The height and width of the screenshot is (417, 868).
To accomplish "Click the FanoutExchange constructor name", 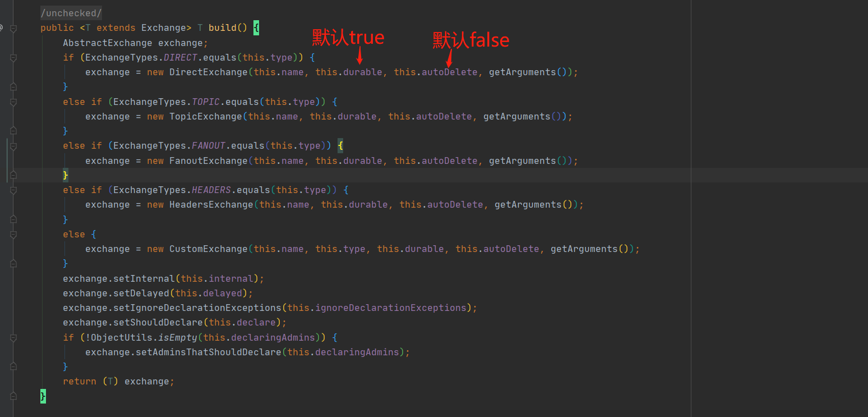I will [x=209, y=161].
